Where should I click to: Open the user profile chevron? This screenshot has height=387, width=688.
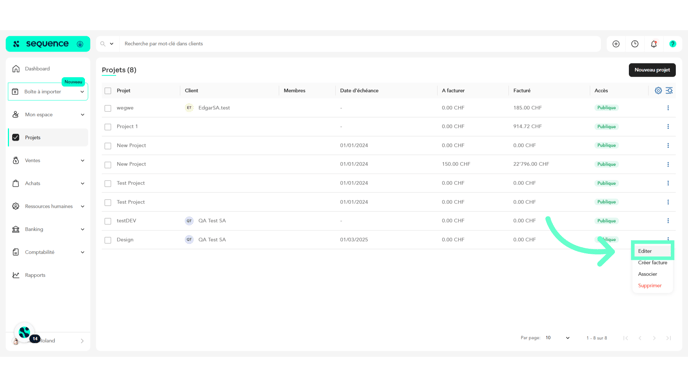(82, 341)
